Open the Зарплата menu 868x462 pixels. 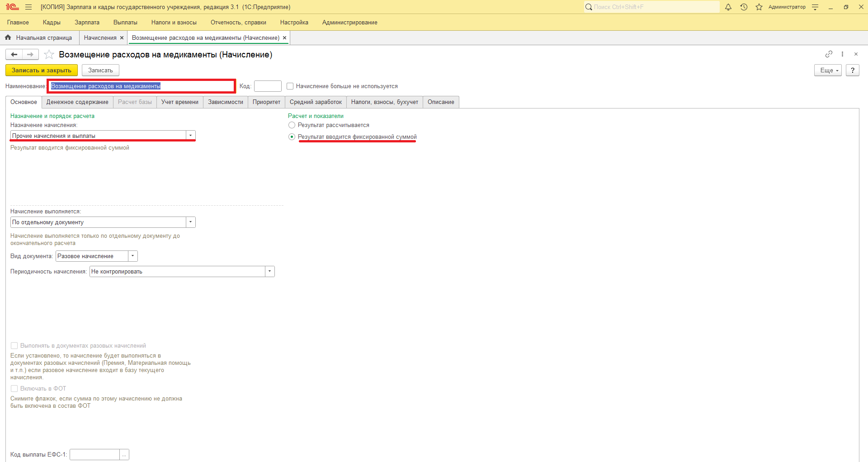tap(87, 22)
